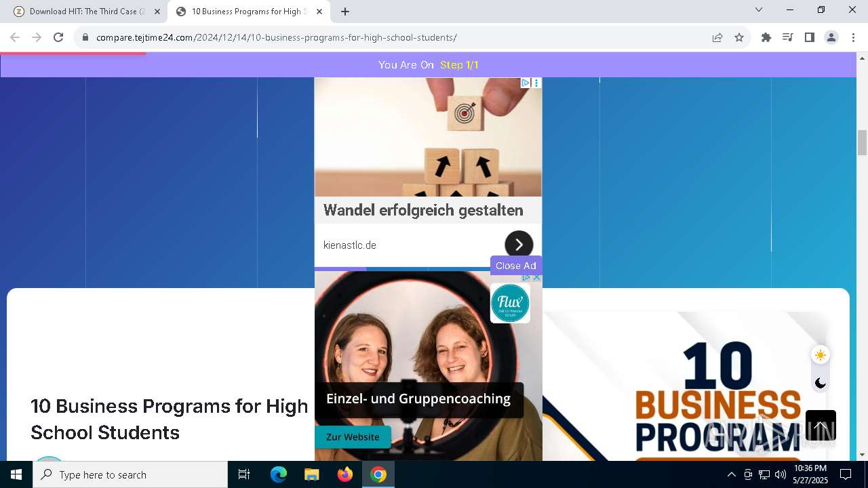The image size is (868, 488).
Task: Click the You Are On Step 1/1 banner
Action: 429,65
